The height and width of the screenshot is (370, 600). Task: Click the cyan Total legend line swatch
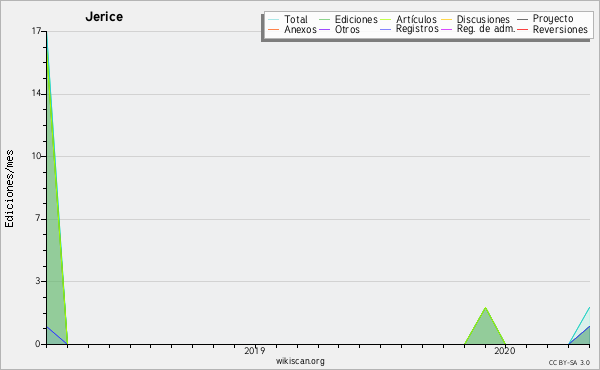[274, 20]
